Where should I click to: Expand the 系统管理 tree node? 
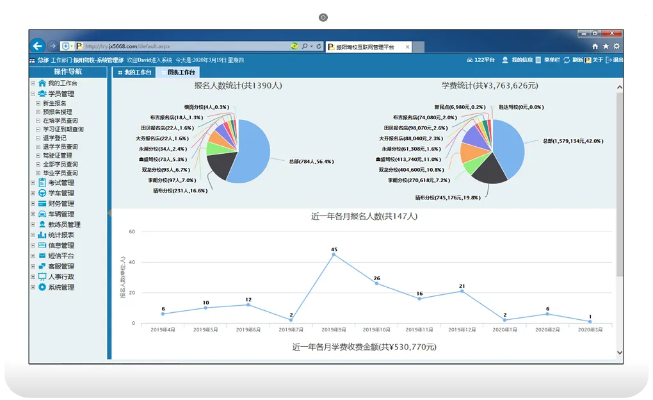pyautogui.click(x=33, y=287)
